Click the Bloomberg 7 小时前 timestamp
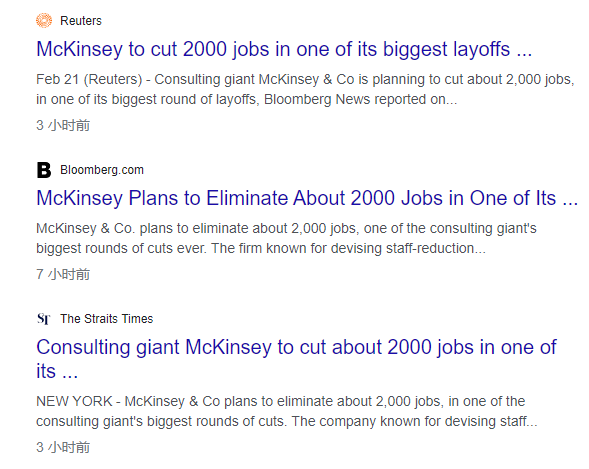The image size is (589, 469). click(63, 274)
